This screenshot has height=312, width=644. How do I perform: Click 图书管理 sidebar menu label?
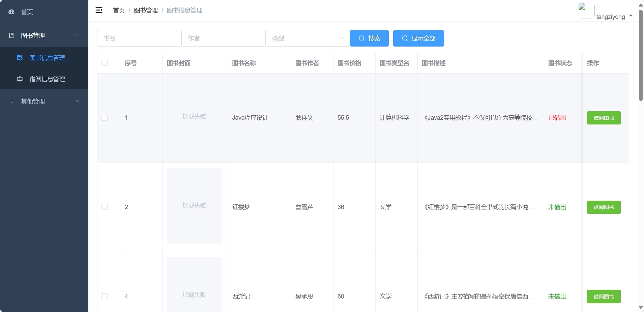click(33, 35)
